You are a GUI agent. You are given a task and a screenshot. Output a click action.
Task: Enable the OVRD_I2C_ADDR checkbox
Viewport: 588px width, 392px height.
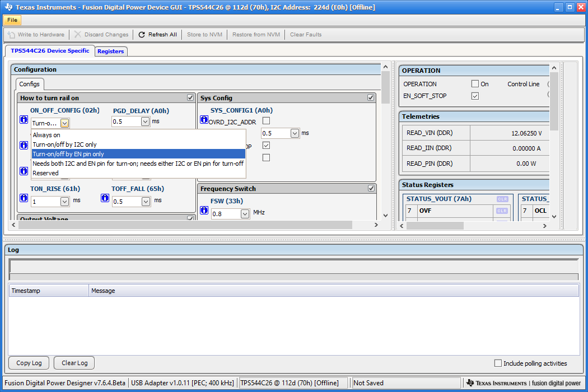point(267,121)
